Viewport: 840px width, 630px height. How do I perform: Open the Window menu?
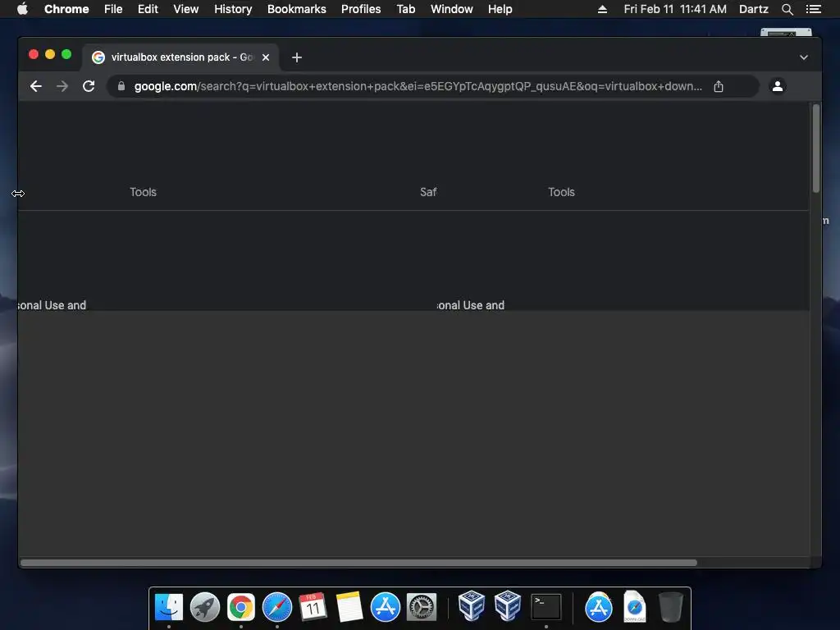(452, 9)
